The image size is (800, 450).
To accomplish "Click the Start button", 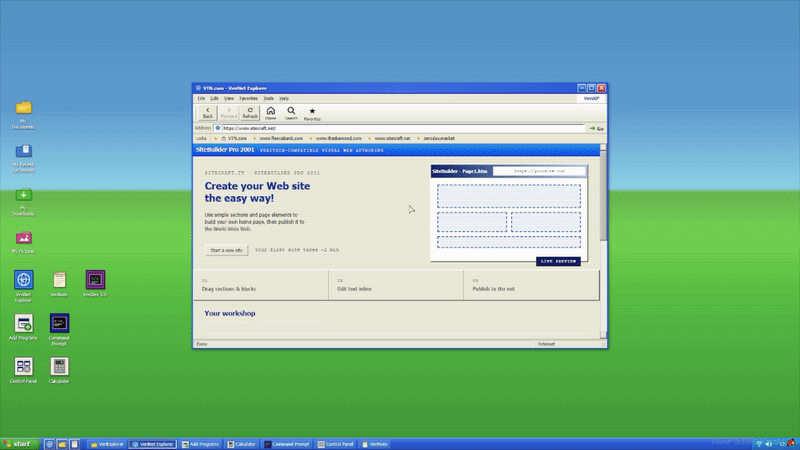I will coord(18,444).
